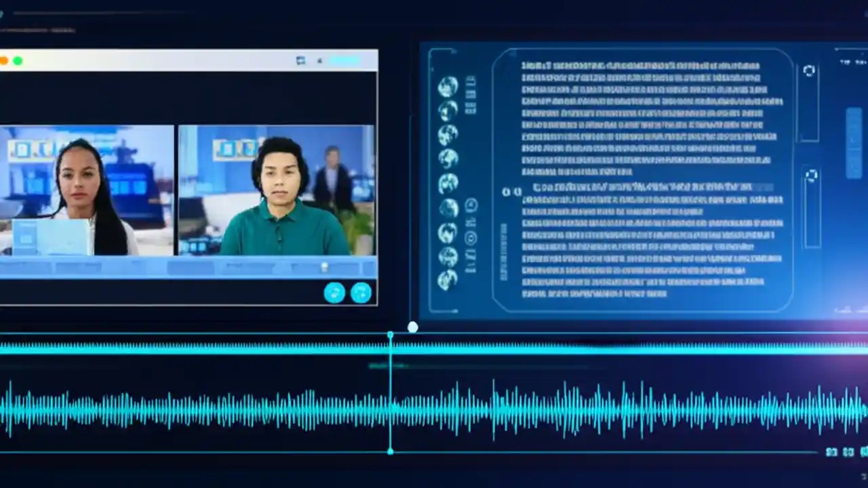Open the camera icon in the browser toolbar
Viewport: 868px width, 488px height.
[301, 61]
